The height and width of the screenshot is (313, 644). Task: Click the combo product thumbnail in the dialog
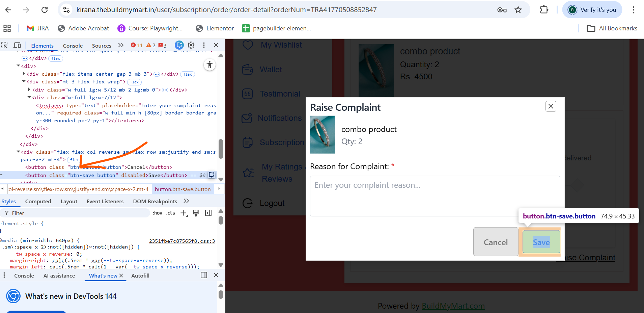point(323,135)
